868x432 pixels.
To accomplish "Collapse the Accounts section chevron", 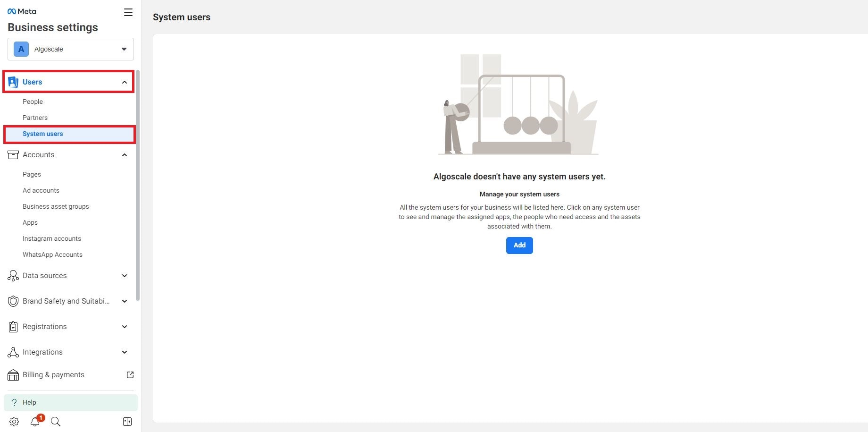I will (125, 155).
